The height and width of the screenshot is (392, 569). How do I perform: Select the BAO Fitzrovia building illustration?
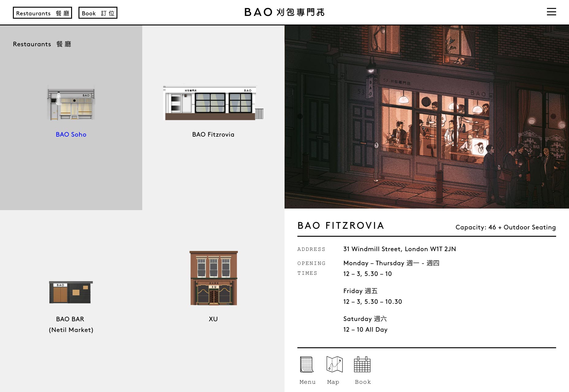click(x=213, y=103)
